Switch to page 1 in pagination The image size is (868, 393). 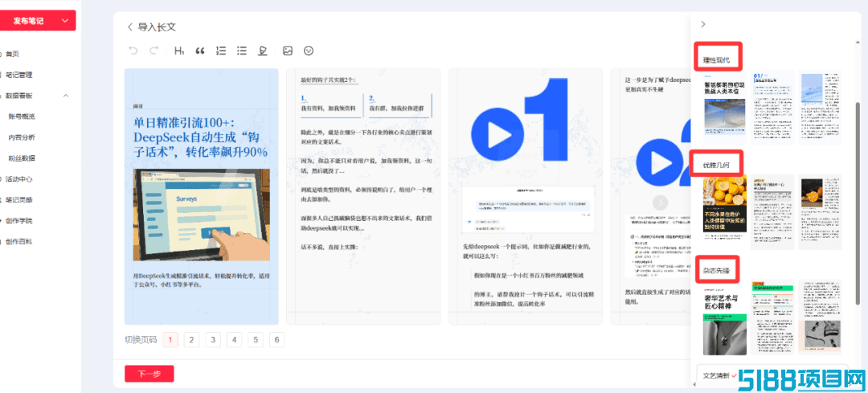pos(170,339)
